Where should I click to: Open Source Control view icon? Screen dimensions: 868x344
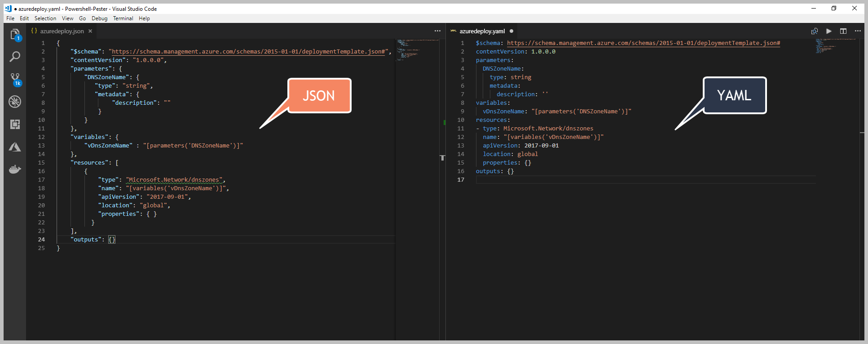15,79
